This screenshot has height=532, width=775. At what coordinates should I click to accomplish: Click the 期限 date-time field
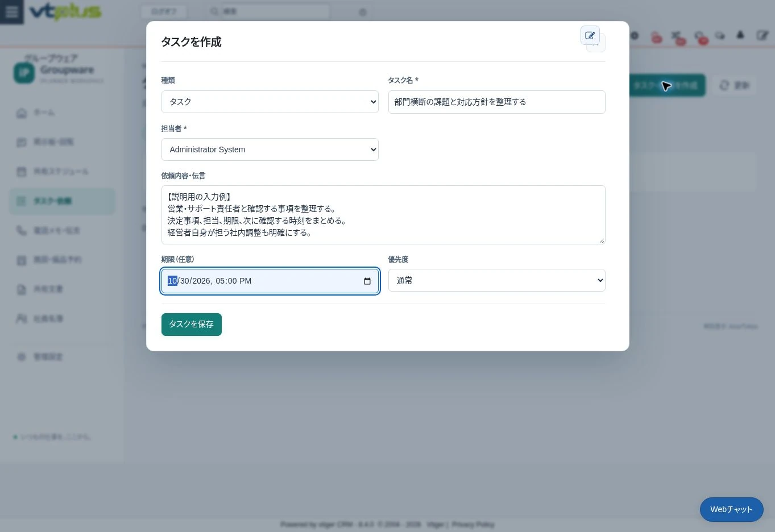tap(270, 281)
